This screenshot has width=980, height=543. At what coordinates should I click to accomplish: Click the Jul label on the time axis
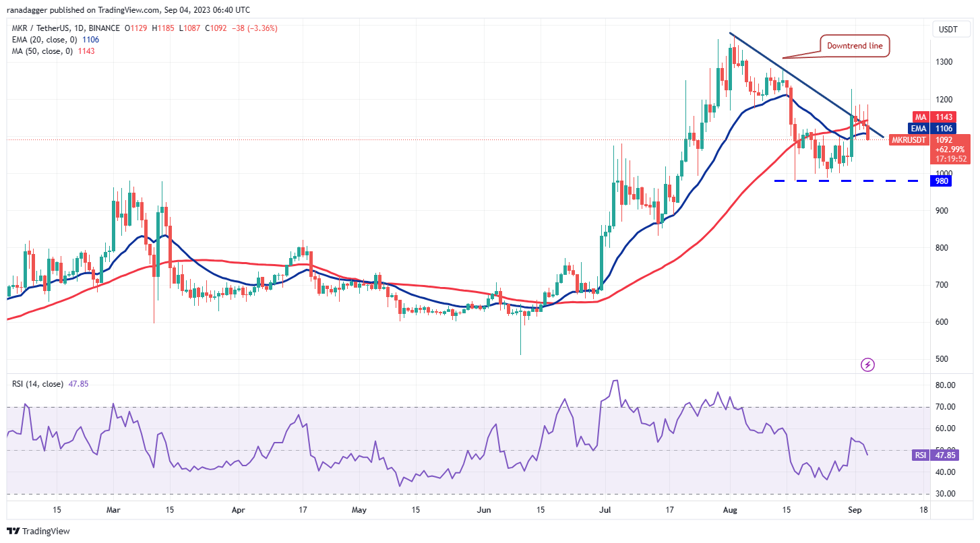point(606,510)
